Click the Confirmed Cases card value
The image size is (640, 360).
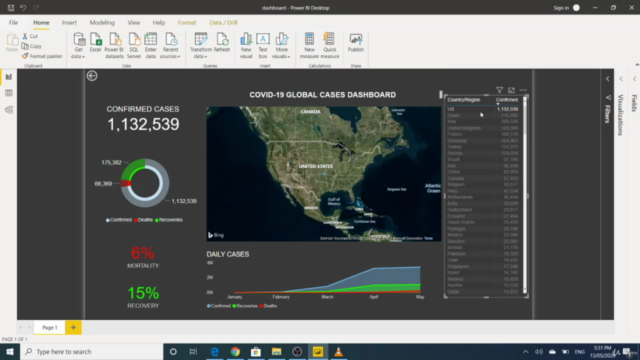click(143, 124)
